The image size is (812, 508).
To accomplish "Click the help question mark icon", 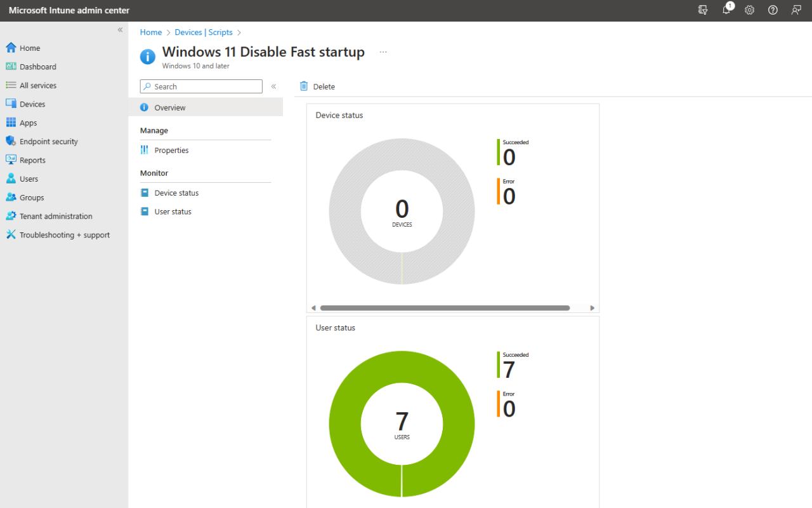I will [773, 10].
